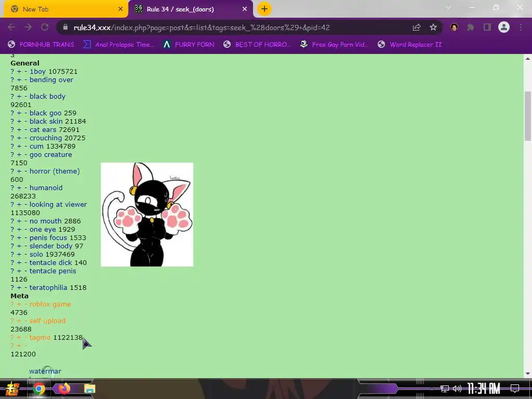
Task: Open the avatar extension icon in toolbar
Action: click(x=454, y=27)
